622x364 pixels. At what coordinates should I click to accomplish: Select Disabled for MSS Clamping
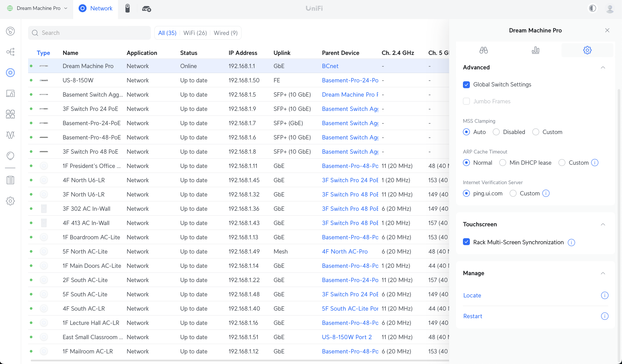496,132
